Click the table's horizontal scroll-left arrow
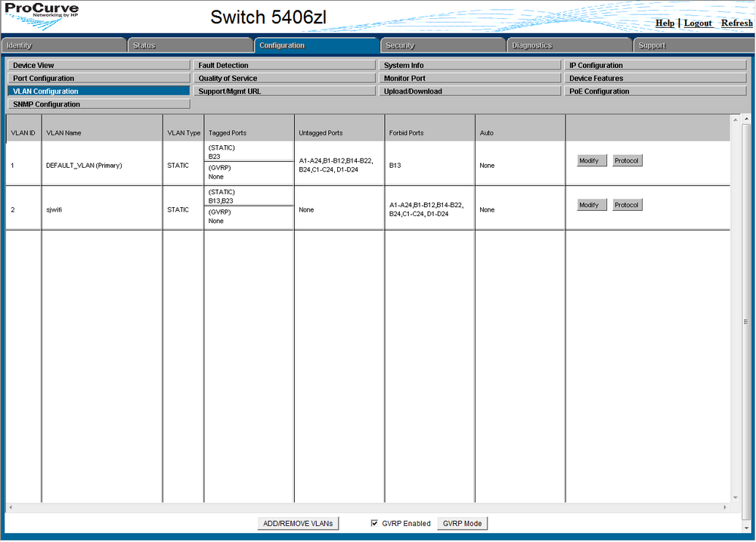This screenshot has height=542, width=756. 11,507
